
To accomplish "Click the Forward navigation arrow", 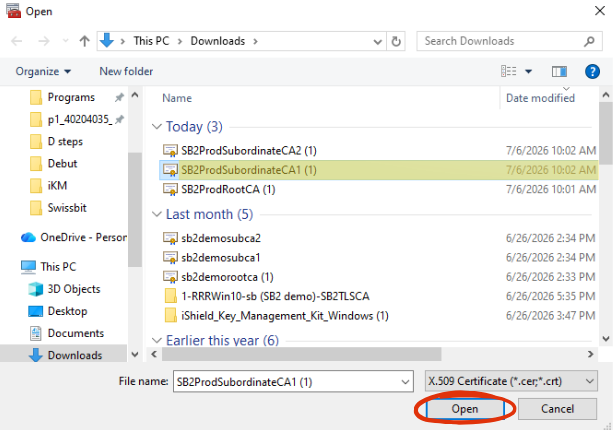I will coord(44,41).
